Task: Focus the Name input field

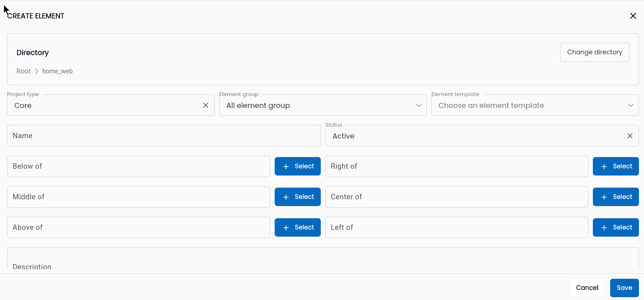Action: [164, 136]
